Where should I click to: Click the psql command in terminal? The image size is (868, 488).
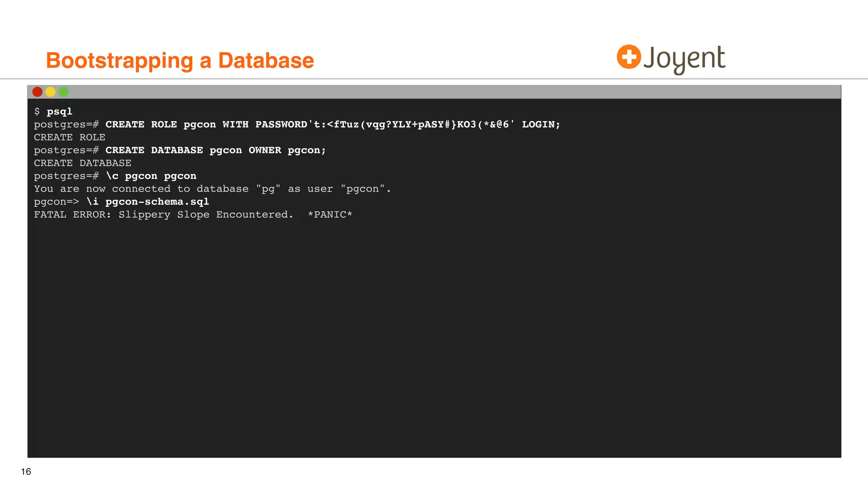pyautogui.click(x=59, y=111)
